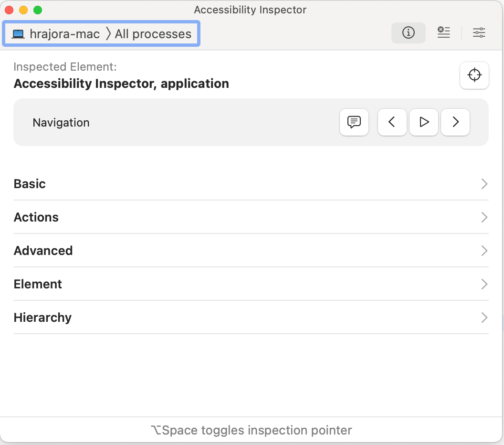Image resolution: width=504 pixels, height=445 pixels.
Task: Click the Inspected Element title text
Action: pos(121,83)
